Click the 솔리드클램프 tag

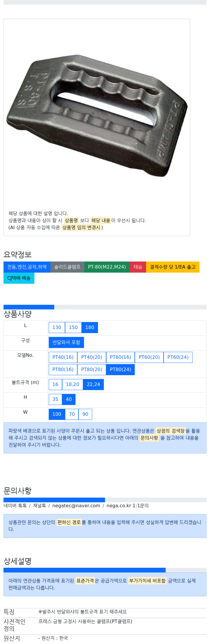(x=67, y=267)
